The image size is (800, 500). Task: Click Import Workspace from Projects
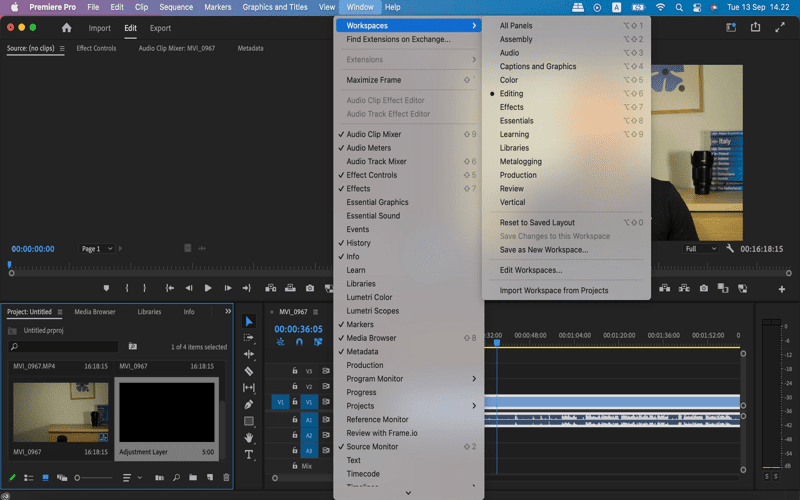pyautogui.click(x=566, y=290)
